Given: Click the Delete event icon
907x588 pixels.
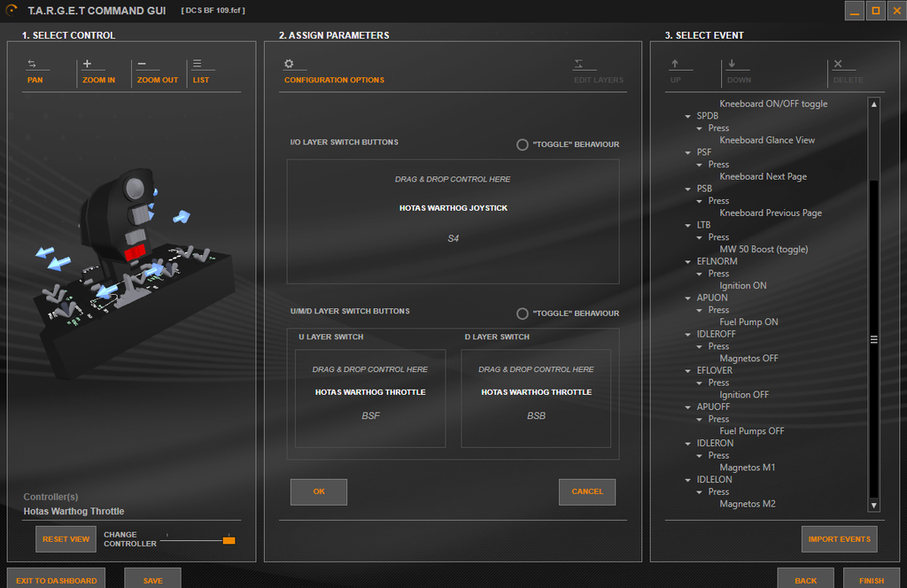Looking at the screenshot, I should pos(838,65).
